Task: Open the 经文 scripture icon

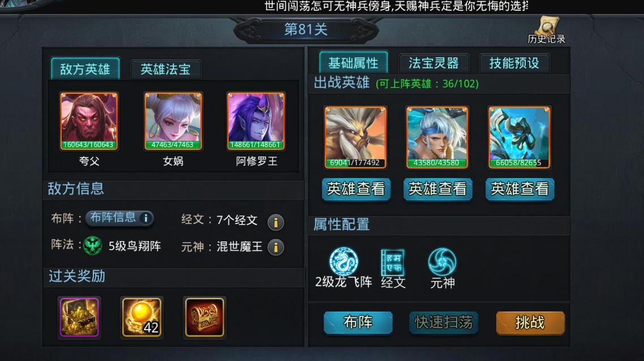Action: click(x=393, y=262)
